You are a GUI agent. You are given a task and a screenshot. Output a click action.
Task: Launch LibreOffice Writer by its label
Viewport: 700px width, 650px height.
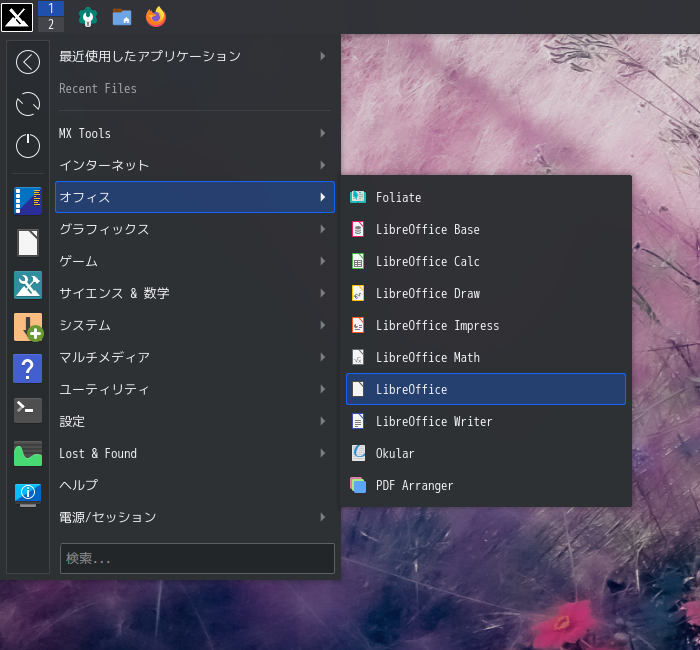pyautogui.click(x=434, y=421)
